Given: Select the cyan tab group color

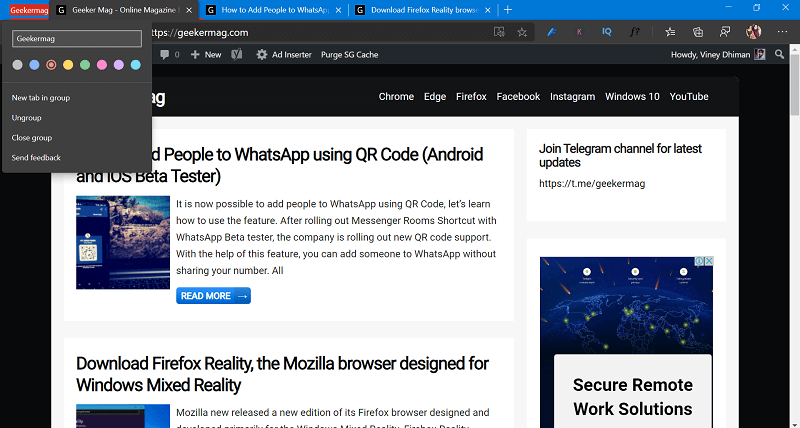Looking at the screenshot, I should click(135, 65).
